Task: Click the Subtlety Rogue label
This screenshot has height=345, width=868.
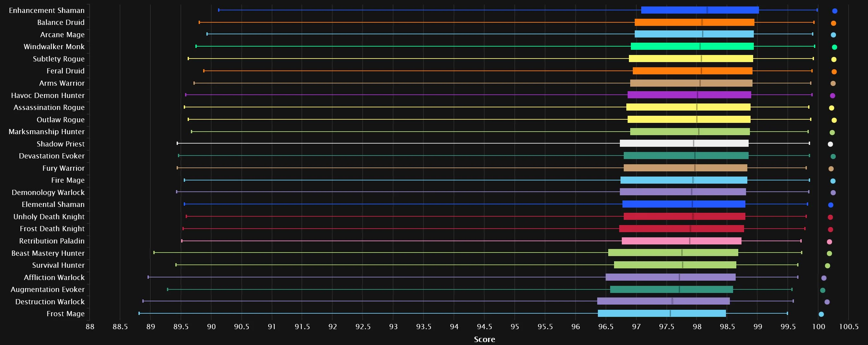Action: [x=59, y=59]
